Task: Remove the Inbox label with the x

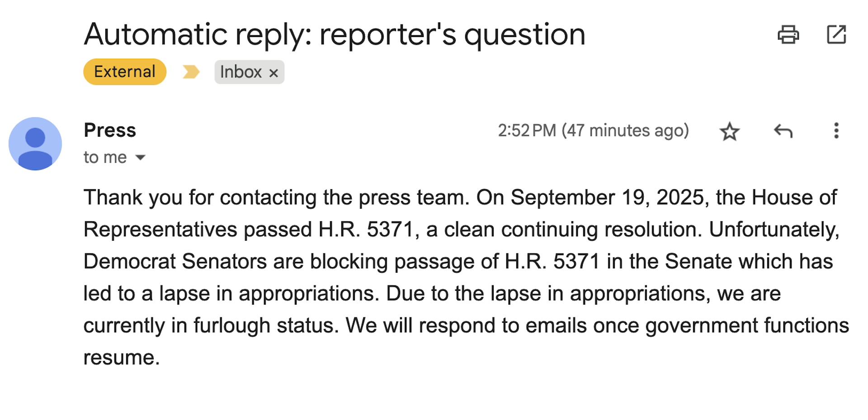Action: coord(274,73)
